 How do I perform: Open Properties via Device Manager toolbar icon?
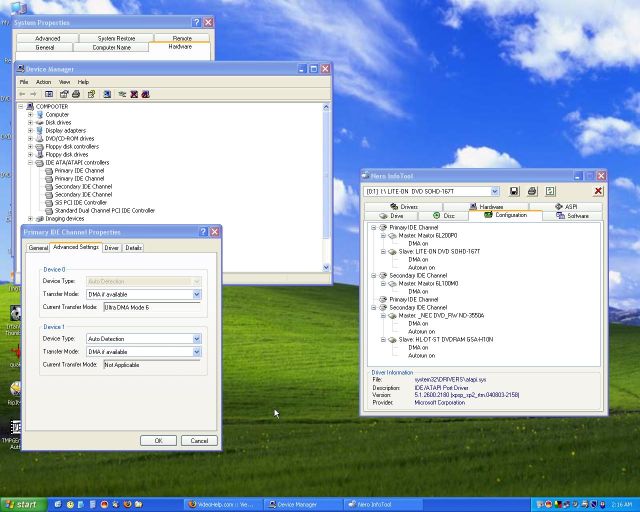tap(64, 94)
